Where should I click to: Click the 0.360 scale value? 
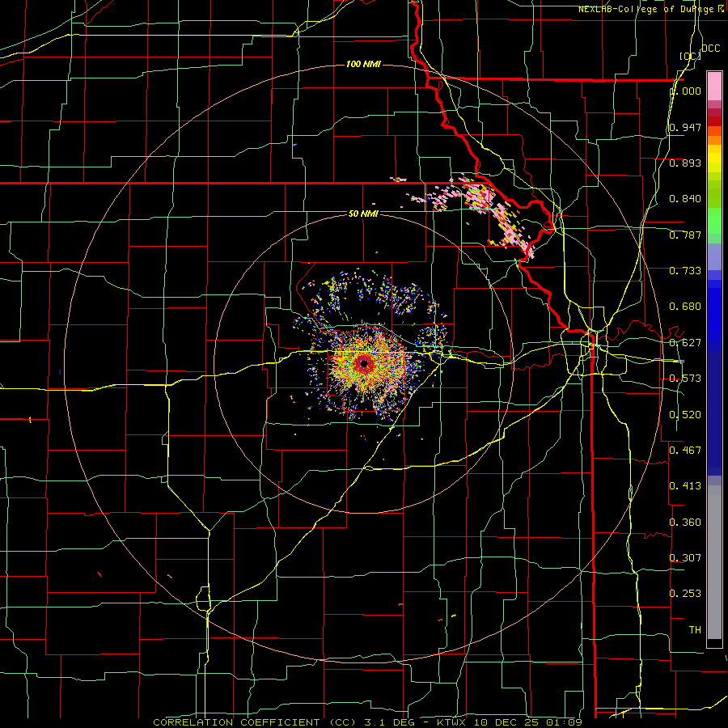[x=685, y=523]
